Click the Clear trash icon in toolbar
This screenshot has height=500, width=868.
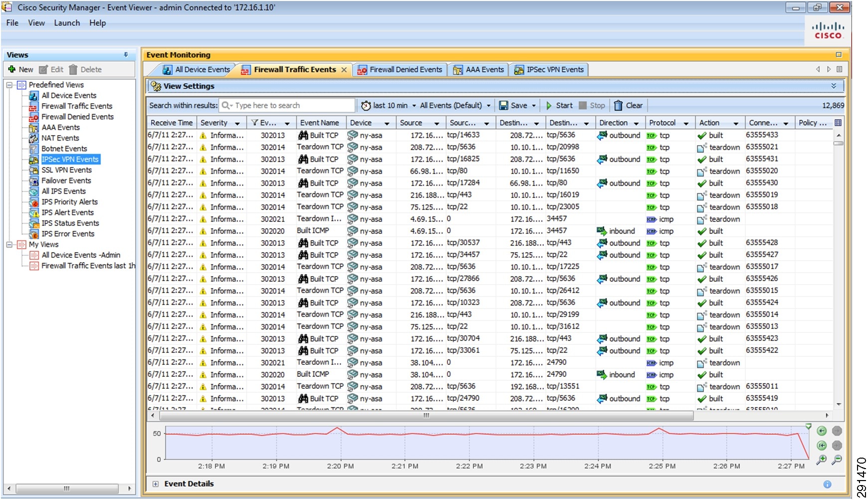click(618, 105)
